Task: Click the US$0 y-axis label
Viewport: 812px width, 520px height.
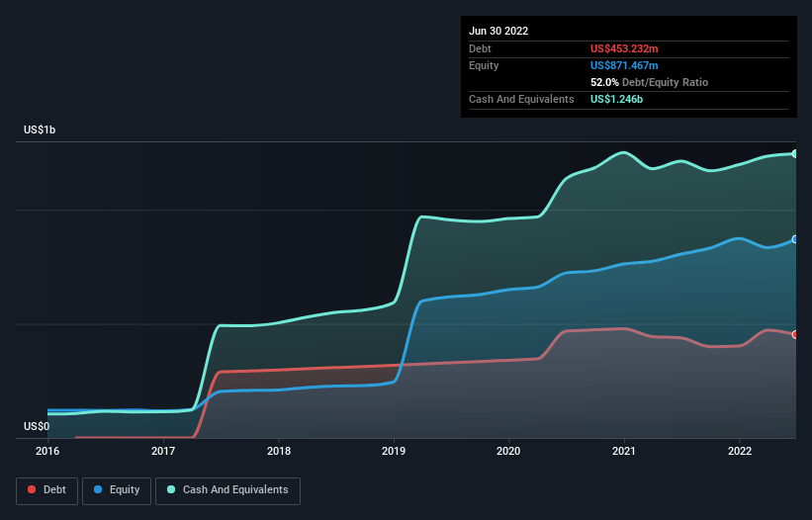Action: [x=37, y=426]
